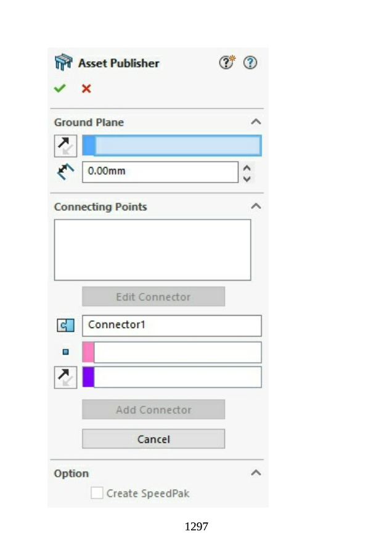Click the red X cancel icon
This screenshot has width=392, height=555.
[86, 88]
